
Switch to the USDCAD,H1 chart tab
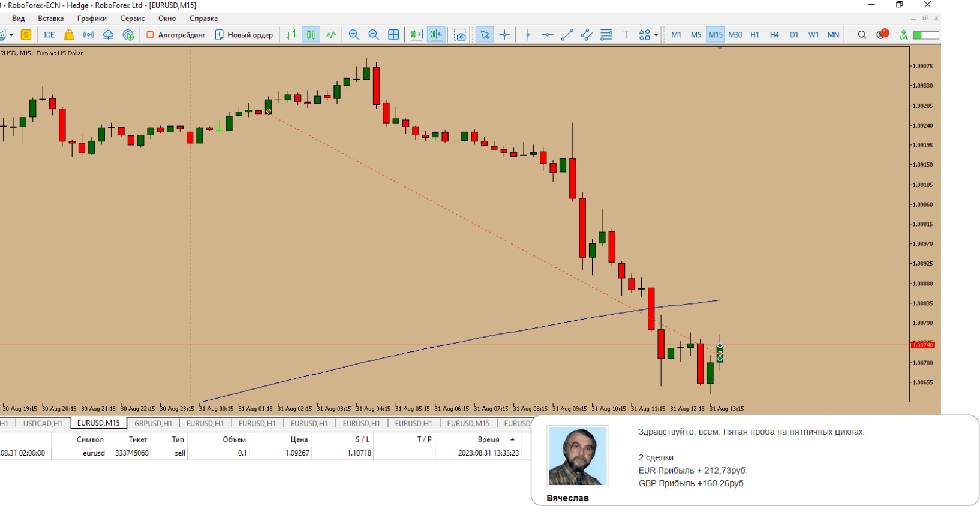(x=43, y=423)
